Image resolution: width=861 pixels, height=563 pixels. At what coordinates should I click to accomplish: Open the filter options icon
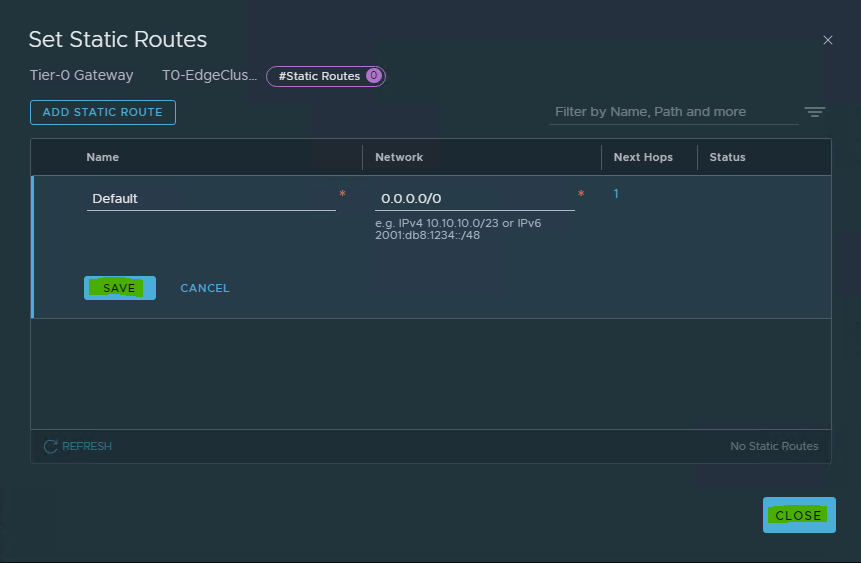pos(815,112)
